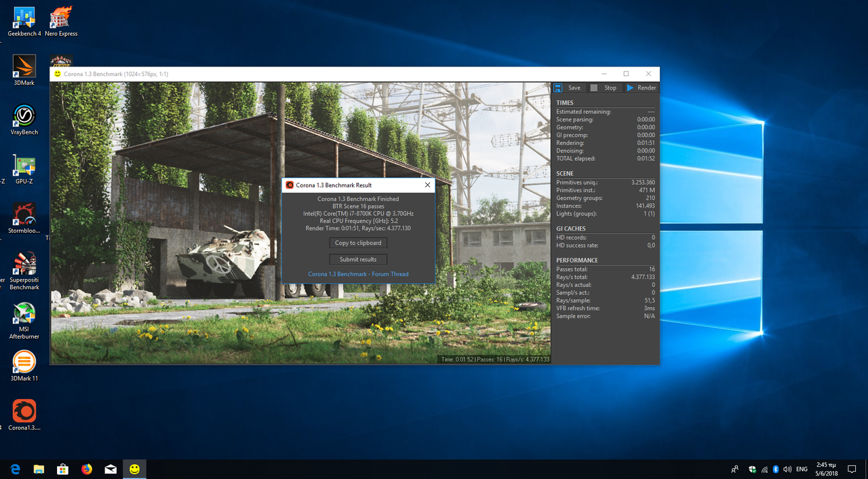
Task: Click the gray square Stop icon
Action: tap(593, 88)
